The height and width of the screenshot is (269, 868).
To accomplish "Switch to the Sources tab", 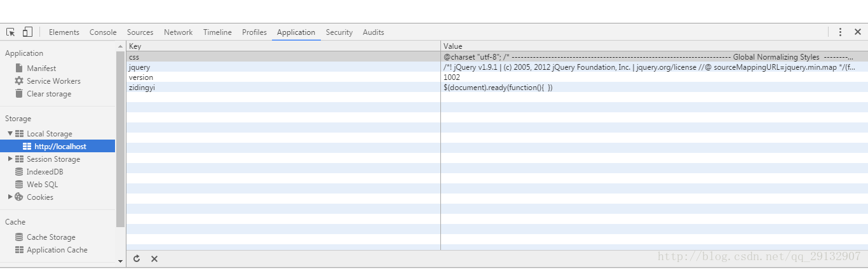I will click(140, 32).
